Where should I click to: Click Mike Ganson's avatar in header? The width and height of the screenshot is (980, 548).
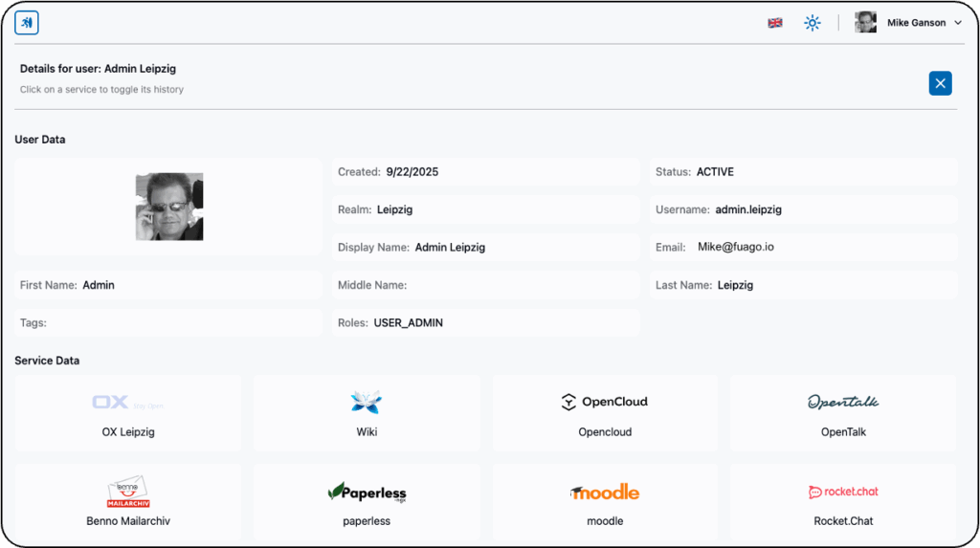(x=865, y=23)
